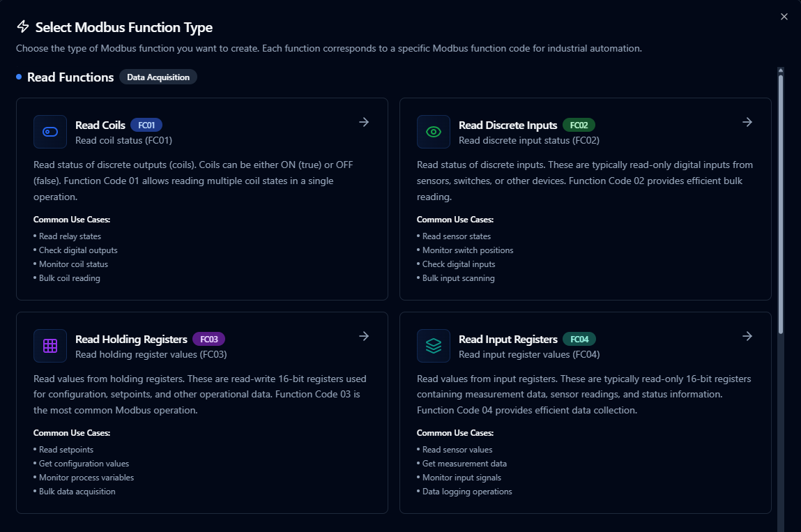
Task: Click the arrow on Read Coils card
Action: pyautogui.click(x=364, y=122)
